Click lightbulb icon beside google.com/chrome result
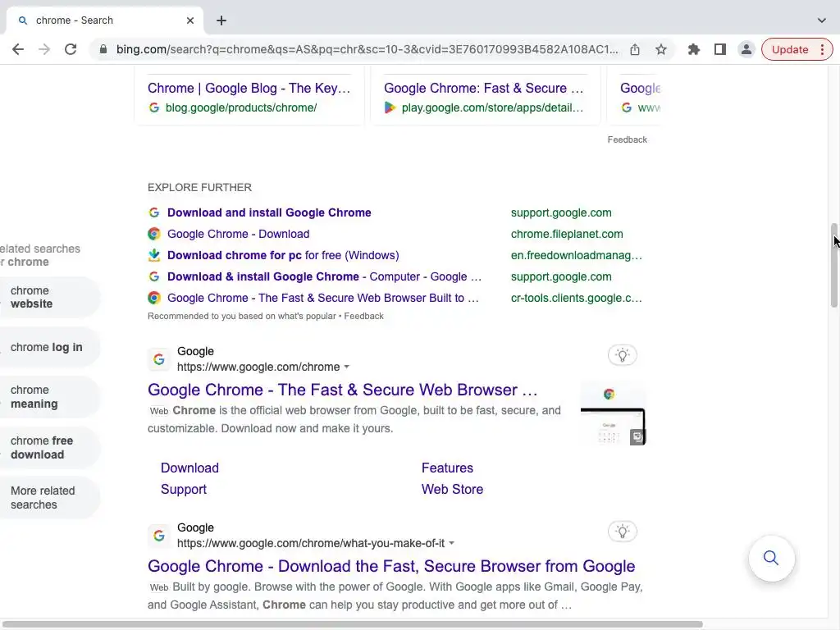 click(x=623, y=355)
